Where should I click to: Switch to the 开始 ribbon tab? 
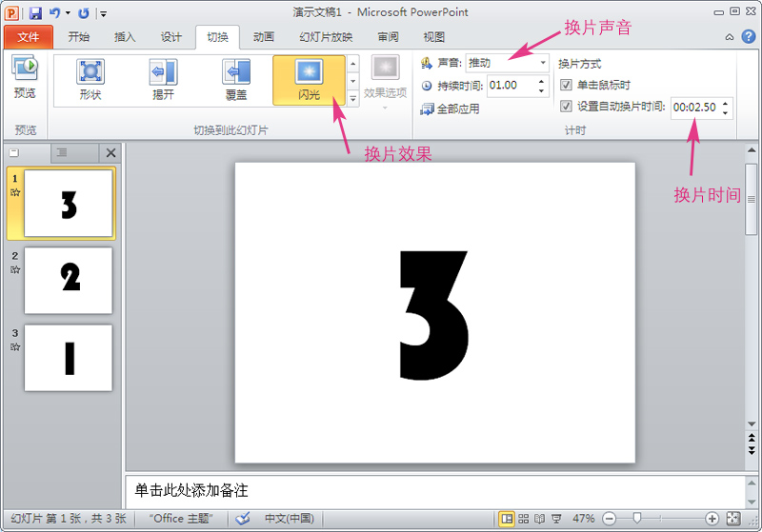point(79,37)
